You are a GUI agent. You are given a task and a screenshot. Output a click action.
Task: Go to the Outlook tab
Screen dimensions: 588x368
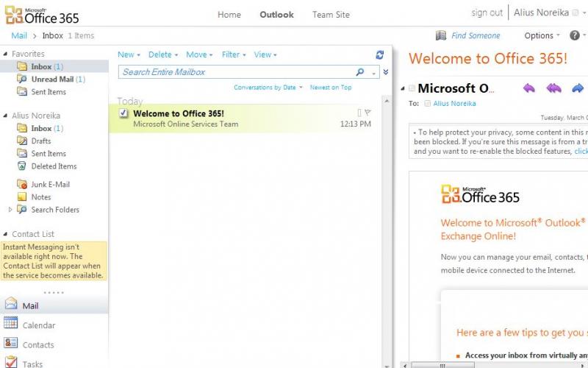(277, 15)
